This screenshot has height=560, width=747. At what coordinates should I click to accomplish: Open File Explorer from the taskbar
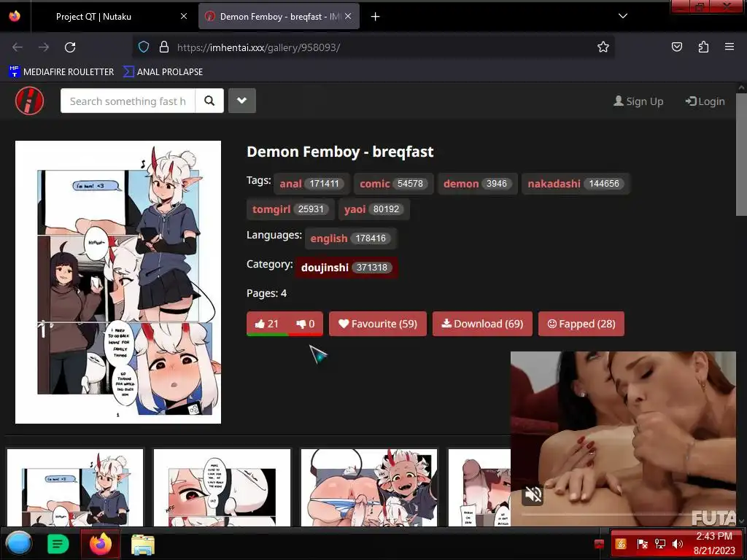[x=143, y=544]
